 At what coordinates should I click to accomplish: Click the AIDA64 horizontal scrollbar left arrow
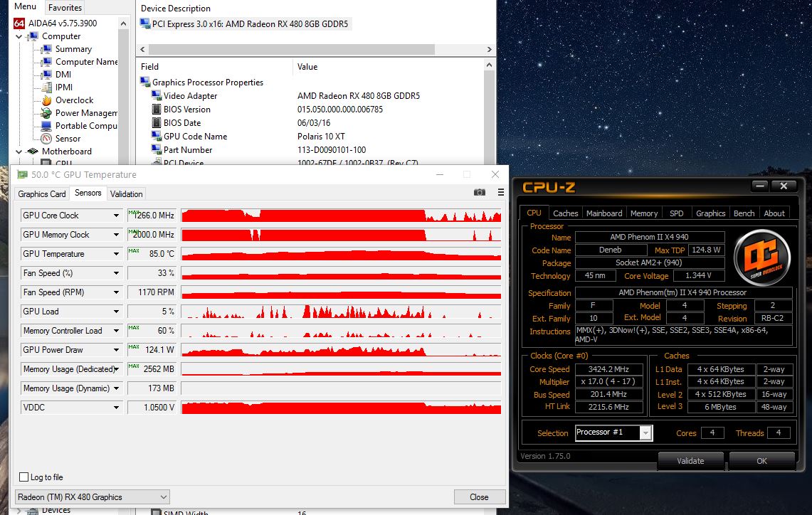click(143, 49)
